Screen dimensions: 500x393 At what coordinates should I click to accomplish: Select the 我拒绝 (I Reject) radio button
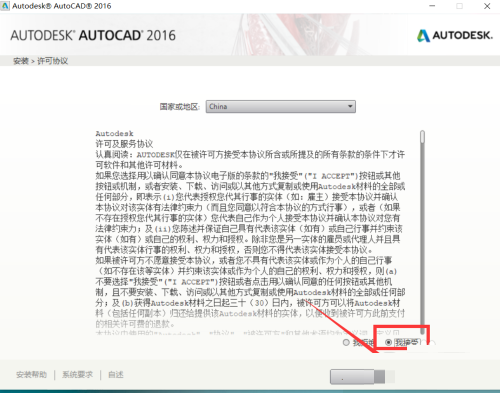tap(346, 342)
